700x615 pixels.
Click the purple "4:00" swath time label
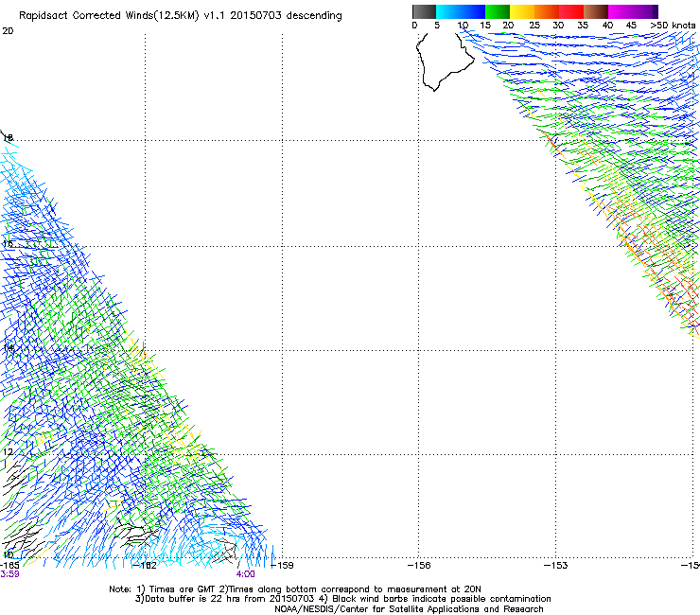pos(246,574)
